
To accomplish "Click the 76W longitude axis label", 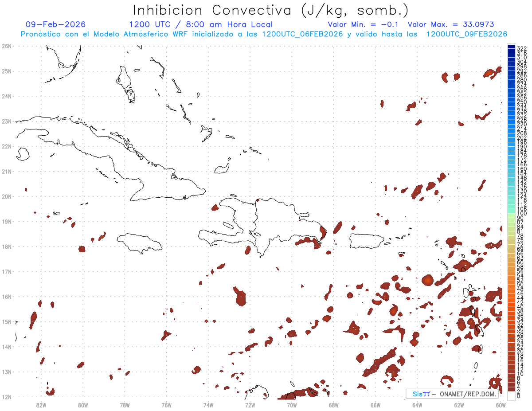I will tap(167, 405).
